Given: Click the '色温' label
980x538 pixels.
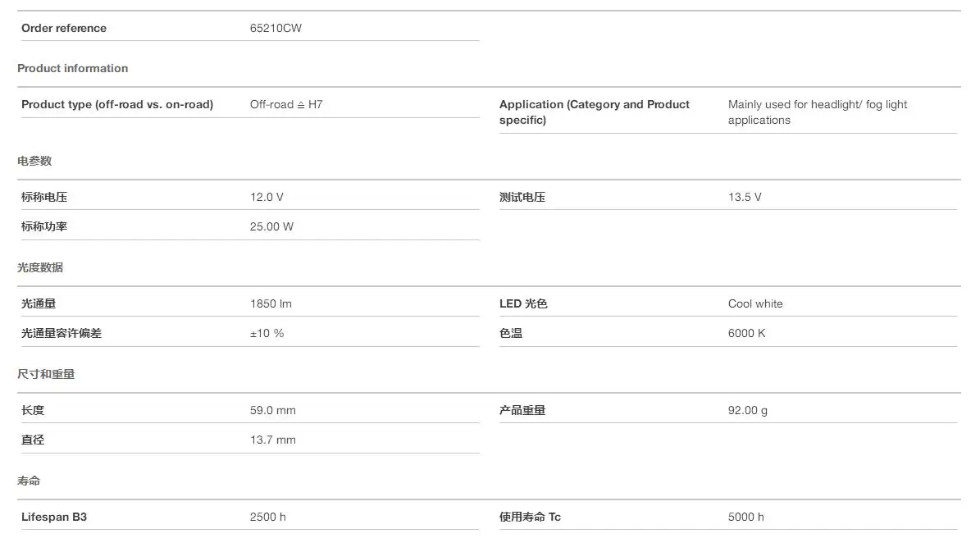Looking at the screenshot, I should coord(511,333).
